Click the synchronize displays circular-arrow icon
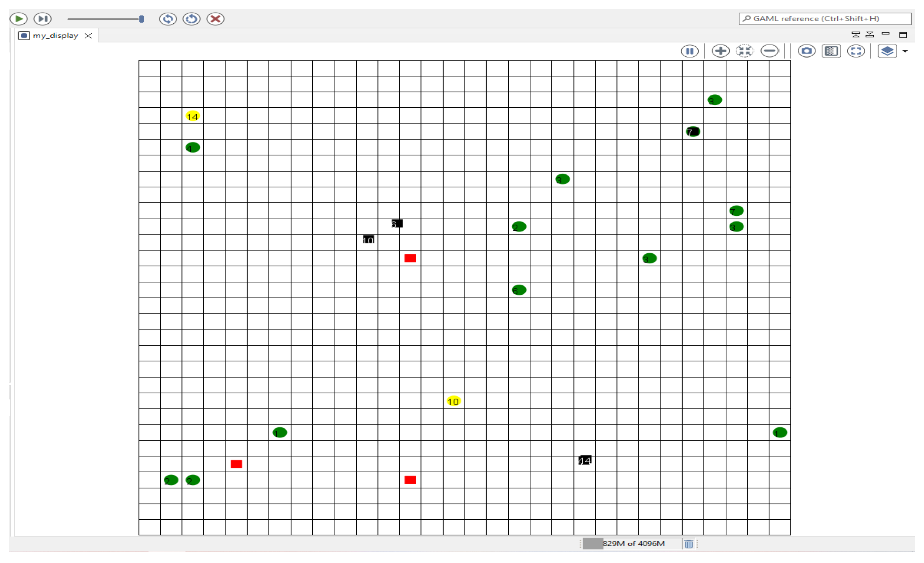924x563 pixels. [168, 18]
